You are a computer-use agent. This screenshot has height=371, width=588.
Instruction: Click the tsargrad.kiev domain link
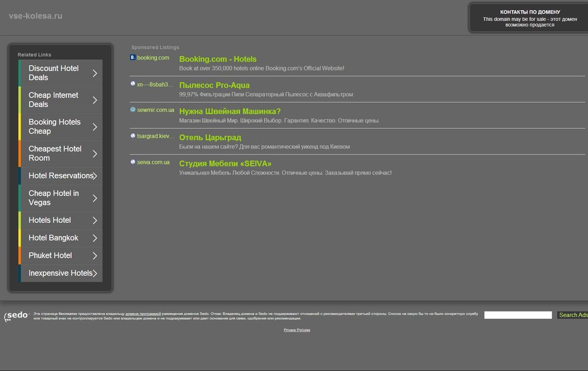(x=156, y=136)
